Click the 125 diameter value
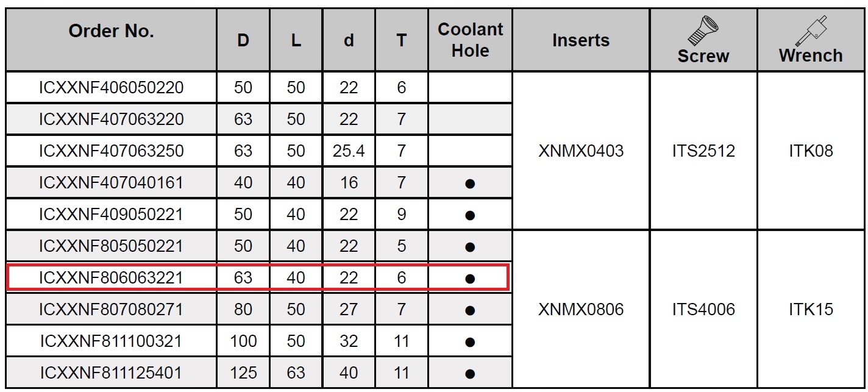 [243, 373]
